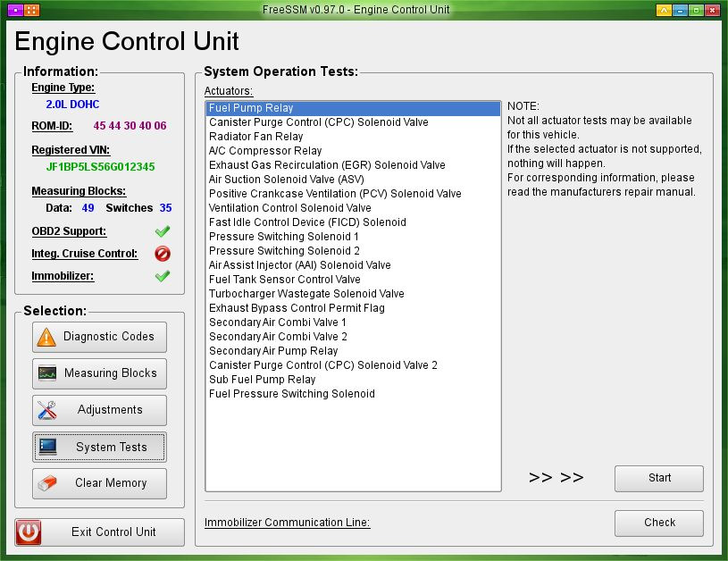This screenshot has height=561, width=728.
Task: Click the Clear Memory button
Action: click(x=99, y=483)
